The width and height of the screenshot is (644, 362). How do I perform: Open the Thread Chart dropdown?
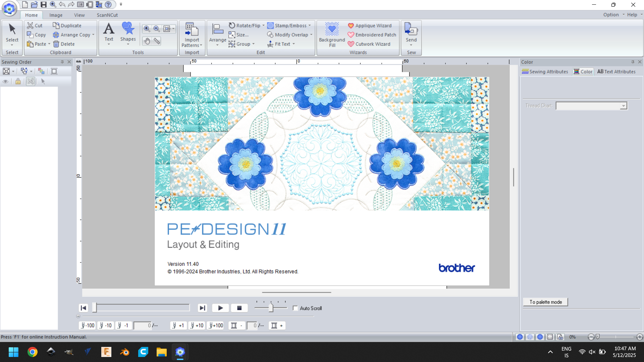[x=623, y=106]
